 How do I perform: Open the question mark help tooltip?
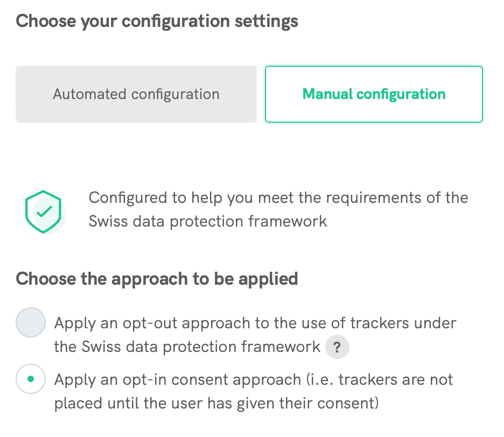click(x=337, y=347)
